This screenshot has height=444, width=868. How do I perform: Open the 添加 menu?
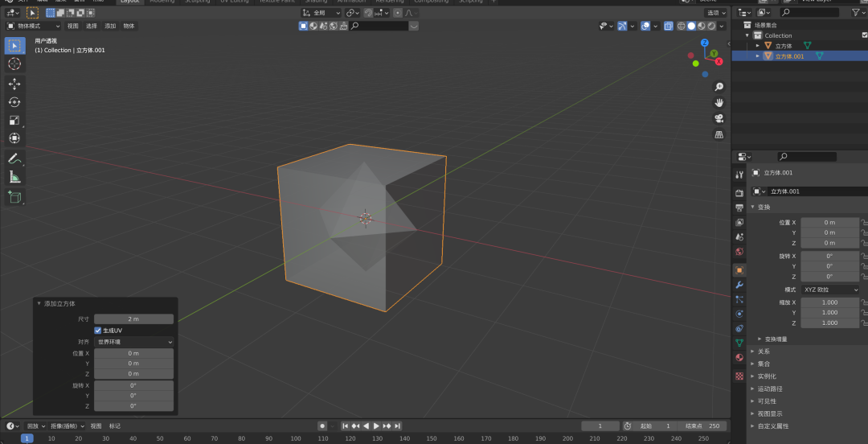110,26
